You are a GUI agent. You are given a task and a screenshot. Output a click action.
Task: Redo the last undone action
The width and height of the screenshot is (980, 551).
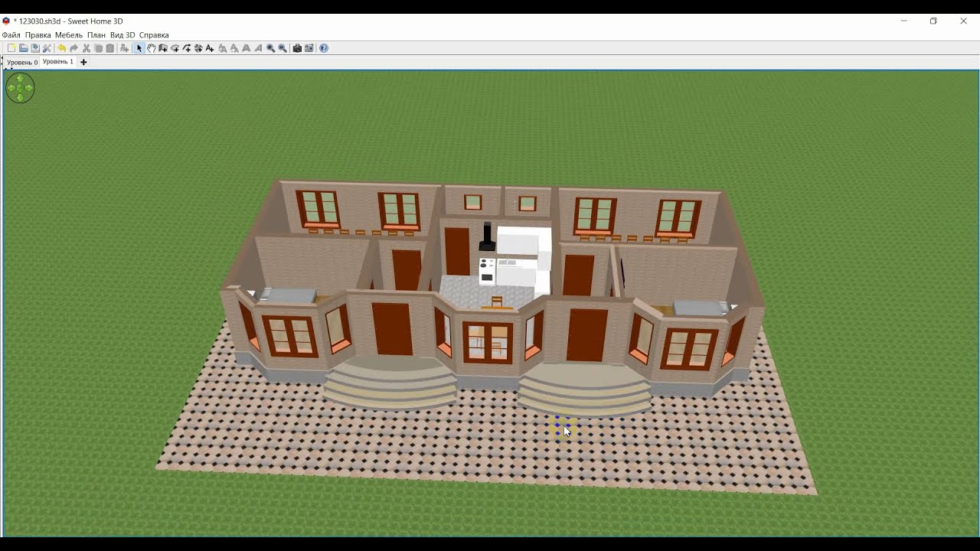click(74, 48)
